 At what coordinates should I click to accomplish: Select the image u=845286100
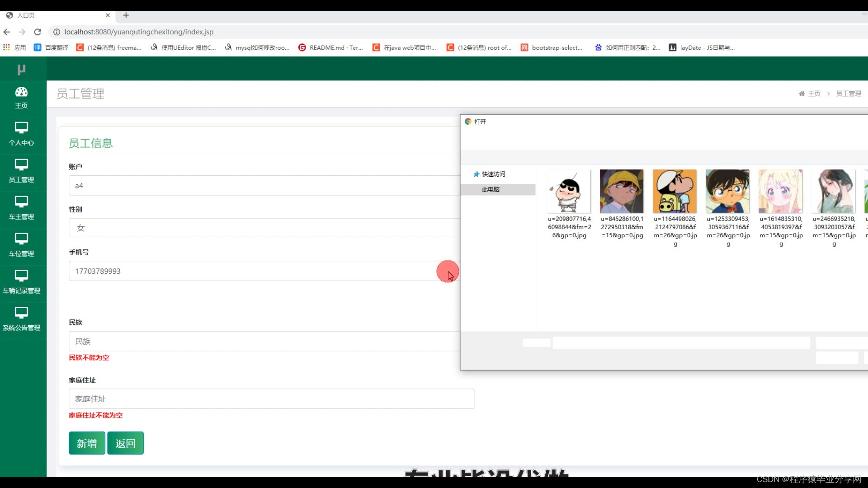pyautogui.click(x=622, y=204)
